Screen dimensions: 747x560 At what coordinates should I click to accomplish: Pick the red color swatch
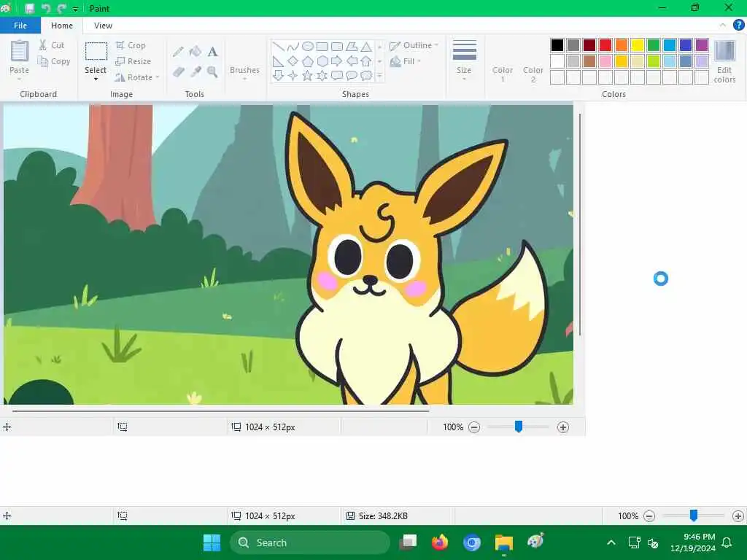pyautogui.click(x=605, y=45)
